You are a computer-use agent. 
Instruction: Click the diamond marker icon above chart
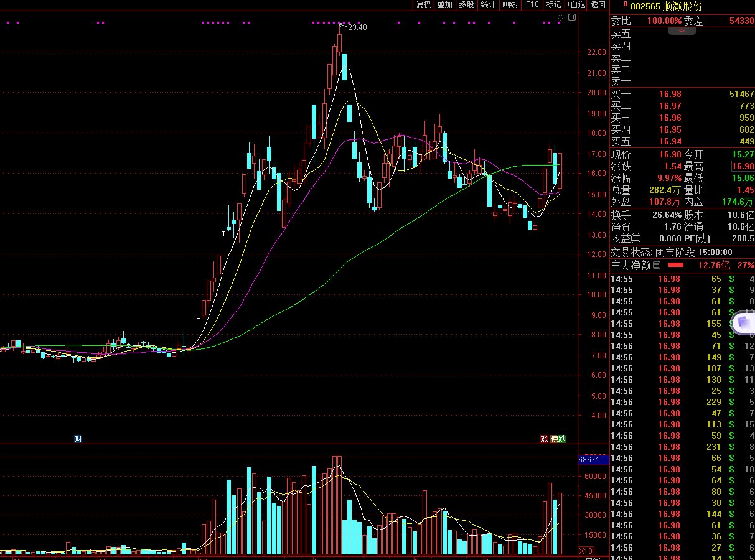pos(560,17)
